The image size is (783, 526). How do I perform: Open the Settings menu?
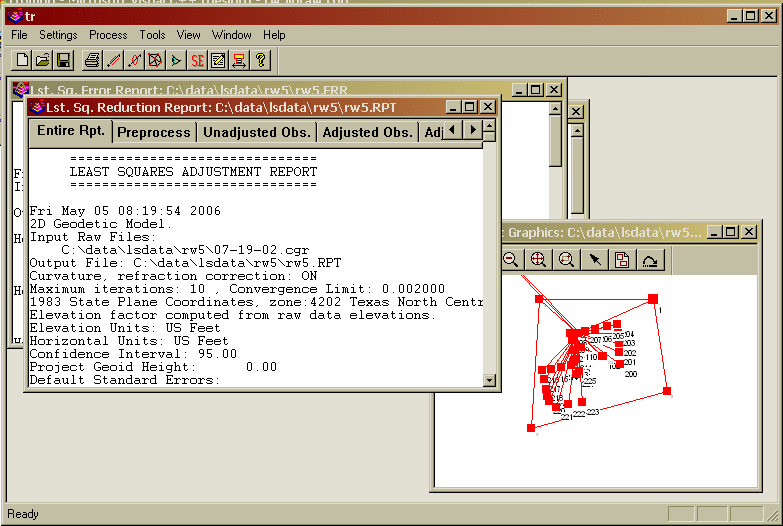58,35
